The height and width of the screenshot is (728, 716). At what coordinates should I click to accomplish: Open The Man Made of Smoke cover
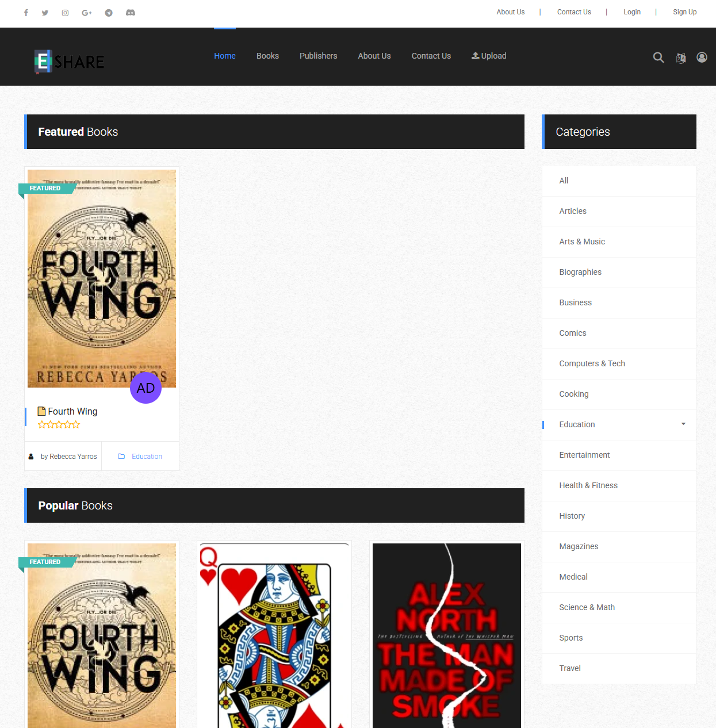click(447, 635)
